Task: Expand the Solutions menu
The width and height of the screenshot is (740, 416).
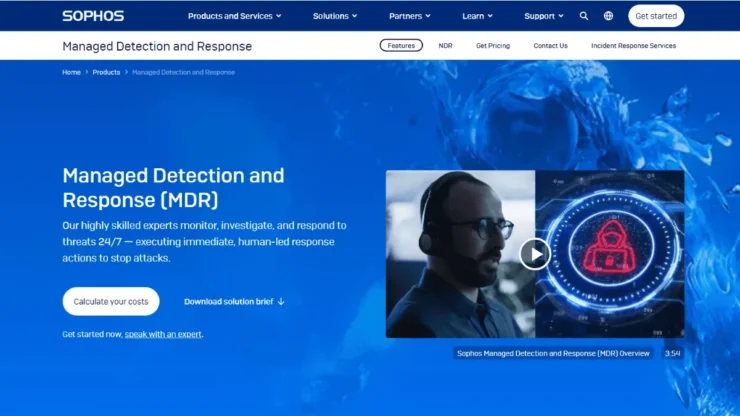Action: click(335, 16)
